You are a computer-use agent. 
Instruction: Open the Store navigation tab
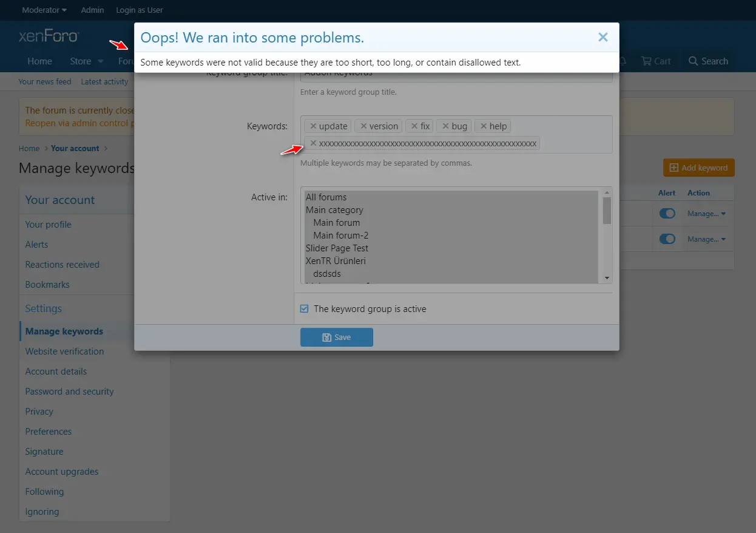coord(81,61)
